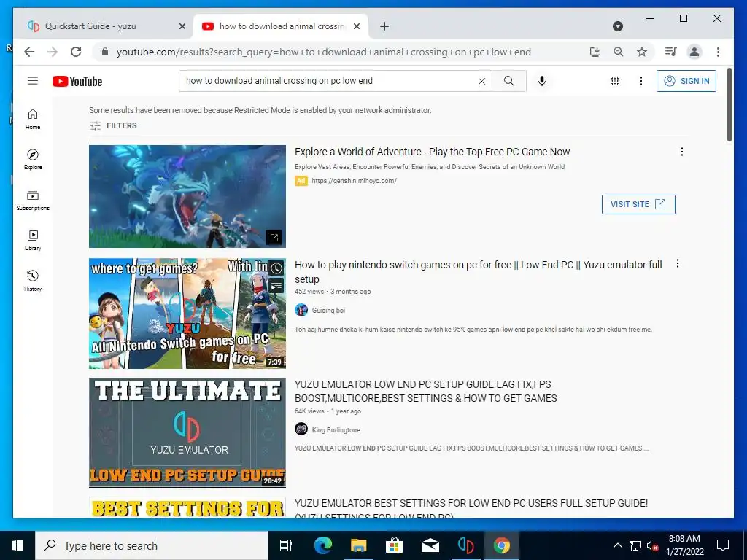Click the address bar URL

click(323, 52)
